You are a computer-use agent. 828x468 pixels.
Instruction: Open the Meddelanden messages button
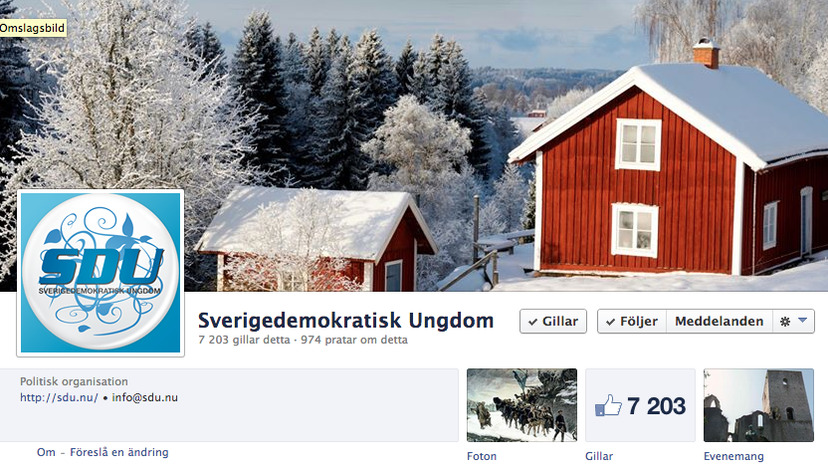[719, 321]
